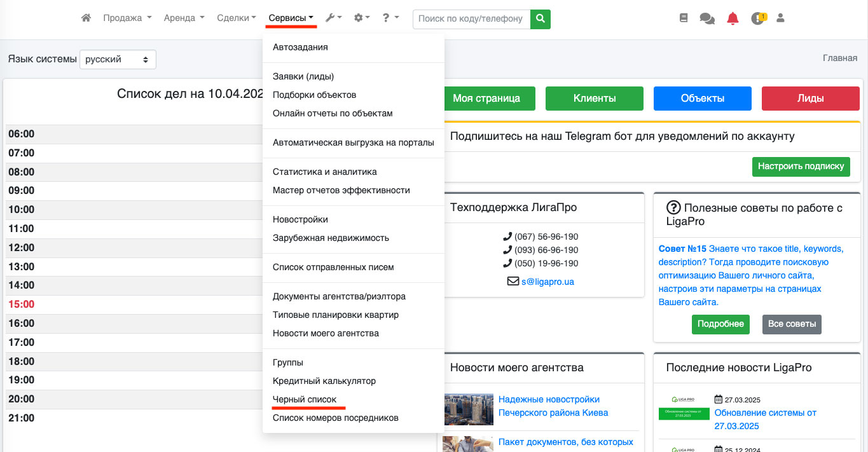Expand the question mark help menu
Screen dimensions: 868x452
(x=390, y=18)
